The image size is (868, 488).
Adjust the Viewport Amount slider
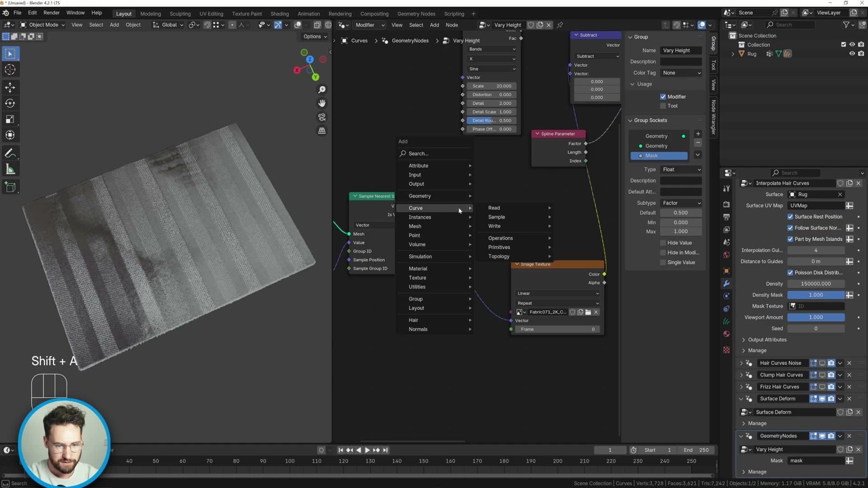point(816,318)
